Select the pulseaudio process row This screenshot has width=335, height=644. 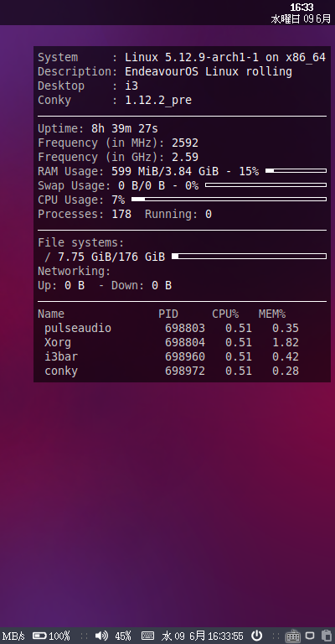(172, 328)
